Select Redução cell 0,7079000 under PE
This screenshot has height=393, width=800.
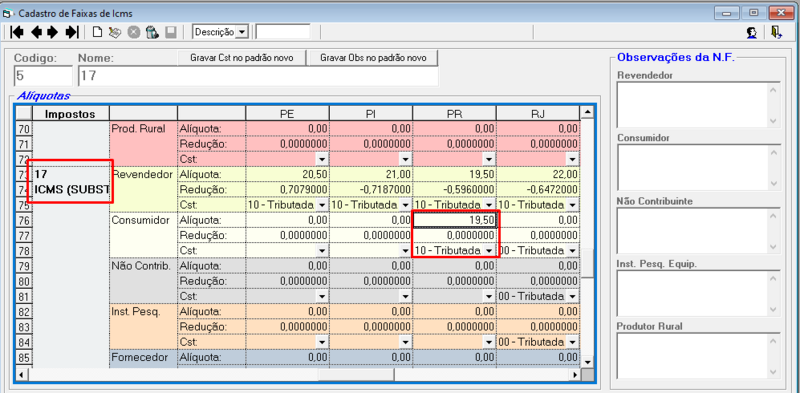click(287, 190)
